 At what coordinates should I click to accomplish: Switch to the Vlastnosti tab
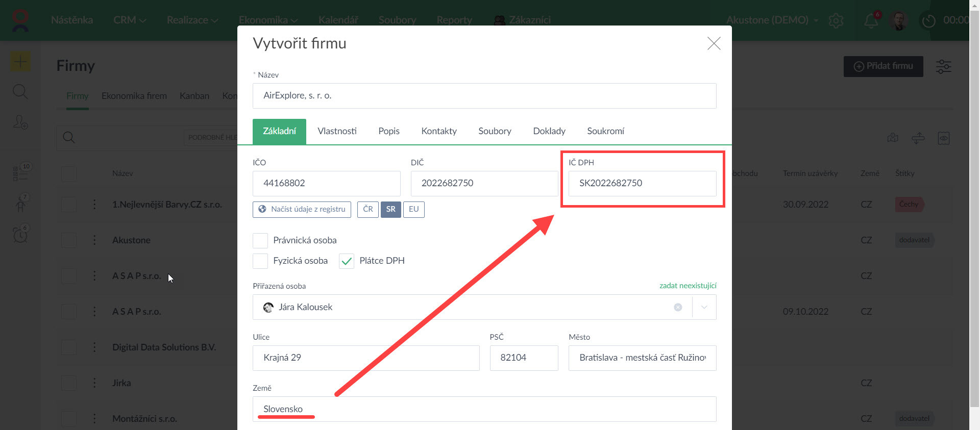[337, 131]
